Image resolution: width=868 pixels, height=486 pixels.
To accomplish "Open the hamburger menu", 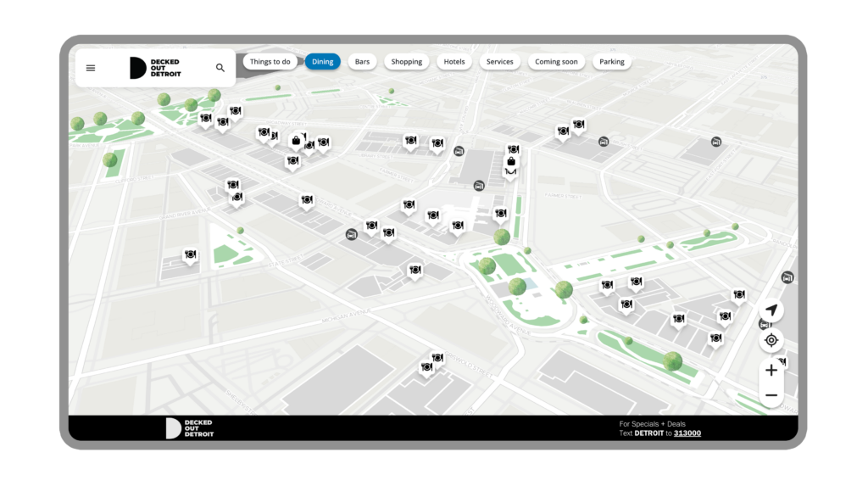I will [91, 68].
